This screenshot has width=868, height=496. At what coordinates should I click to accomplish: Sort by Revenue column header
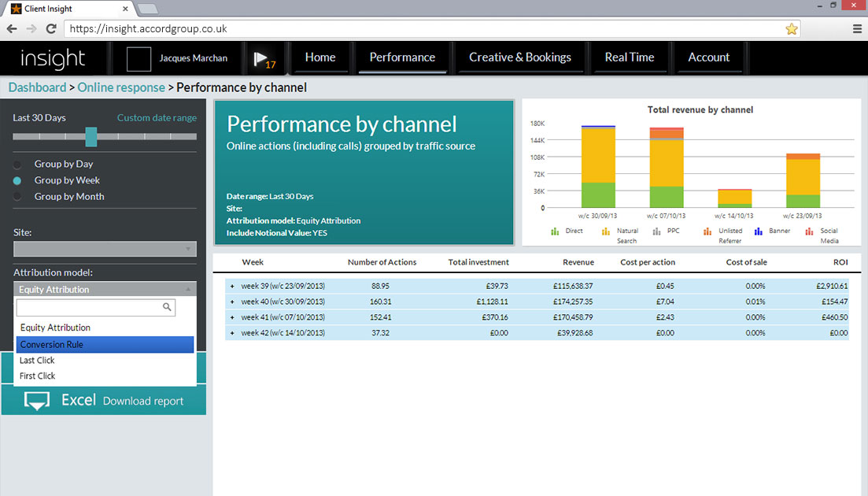tap(578, 262)
